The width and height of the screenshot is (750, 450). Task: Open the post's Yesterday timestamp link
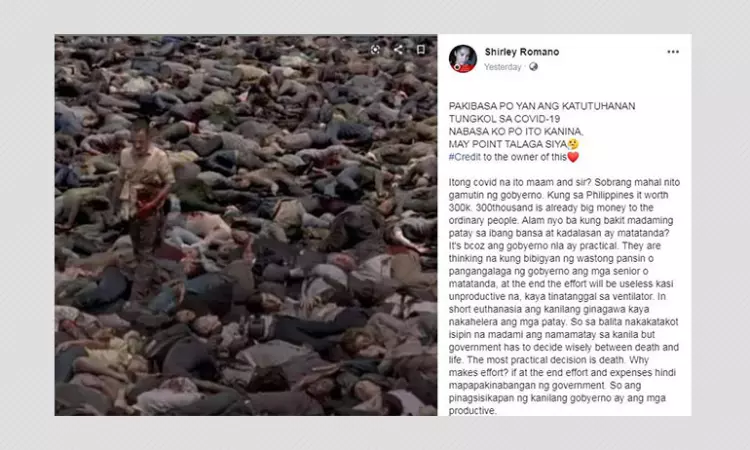click(x=503, y=67)
